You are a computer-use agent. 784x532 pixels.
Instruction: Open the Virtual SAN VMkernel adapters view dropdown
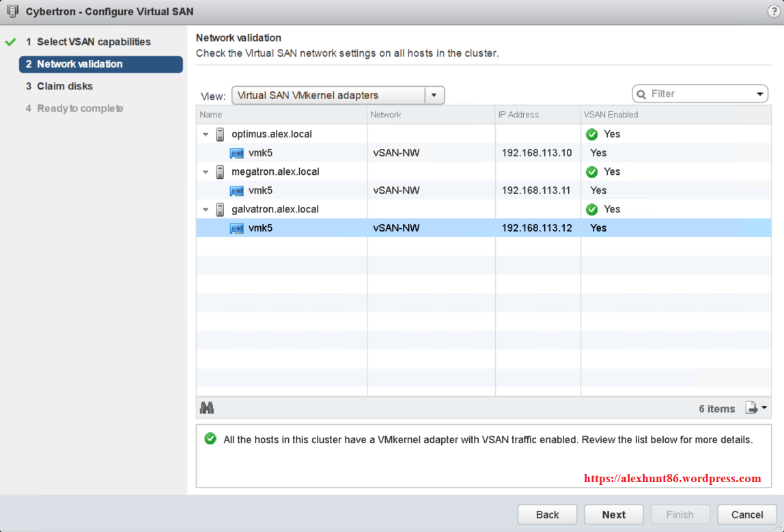(434, 95)
